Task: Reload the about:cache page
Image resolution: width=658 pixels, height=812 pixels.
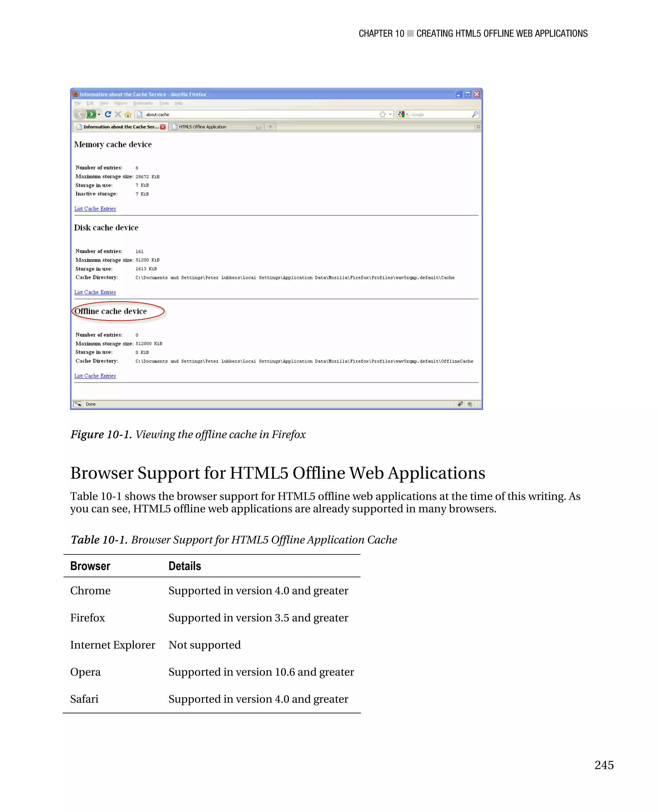Action: coord(108,114)
